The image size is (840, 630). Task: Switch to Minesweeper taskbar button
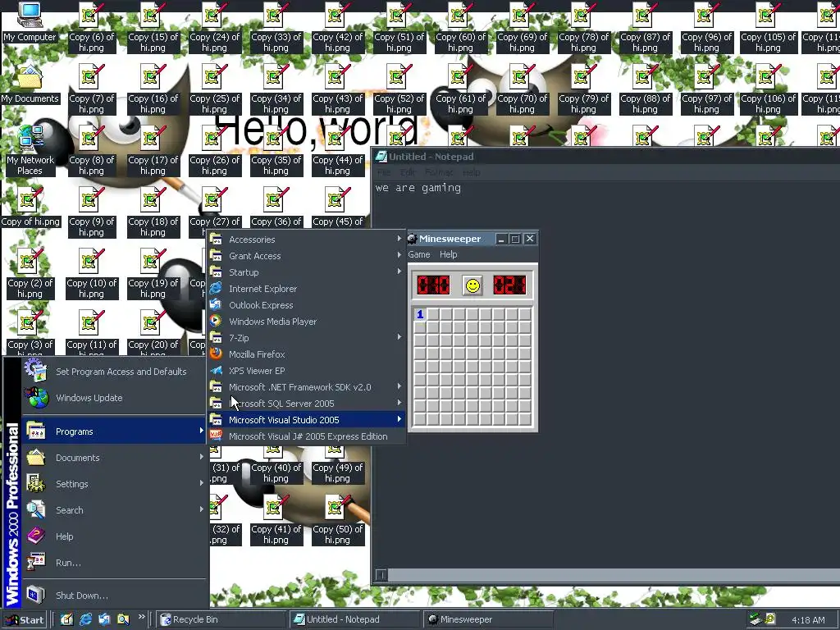pyautogui.click(x=488, y=619)
